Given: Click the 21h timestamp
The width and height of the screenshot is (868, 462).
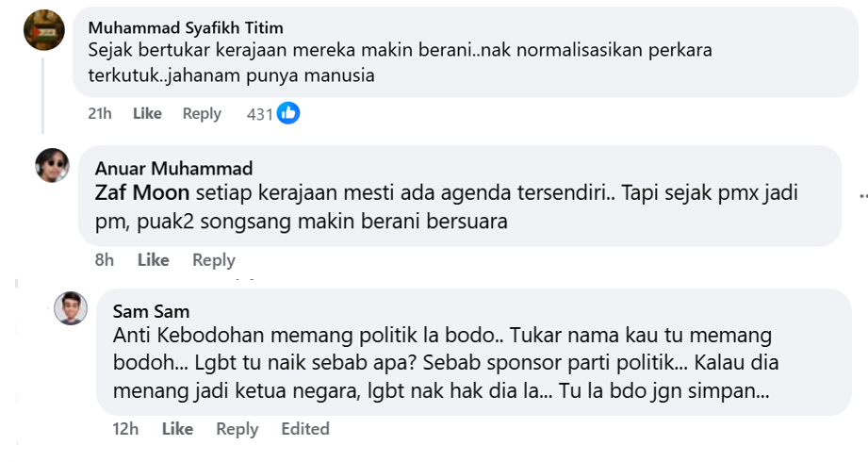Looking at the screenshot, I should pos(99,113).
